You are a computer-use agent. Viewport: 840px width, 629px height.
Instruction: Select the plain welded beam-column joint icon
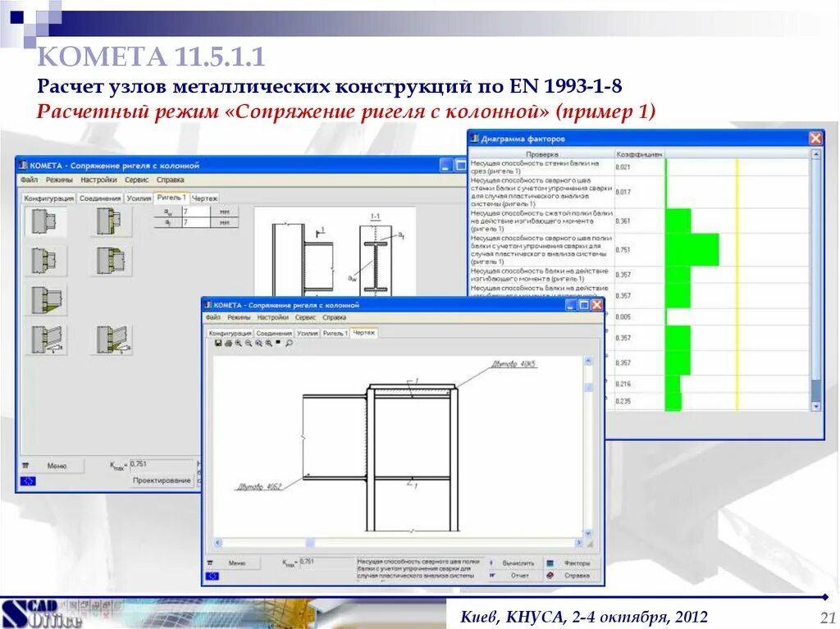[x=46, y=221]
